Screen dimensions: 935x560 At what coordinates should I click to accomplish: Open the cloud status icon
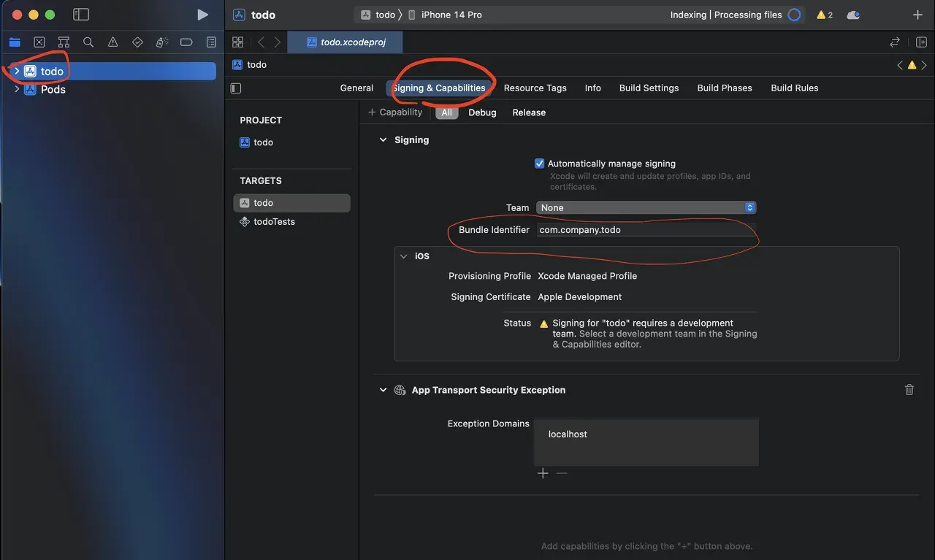[x=852, y=15]
